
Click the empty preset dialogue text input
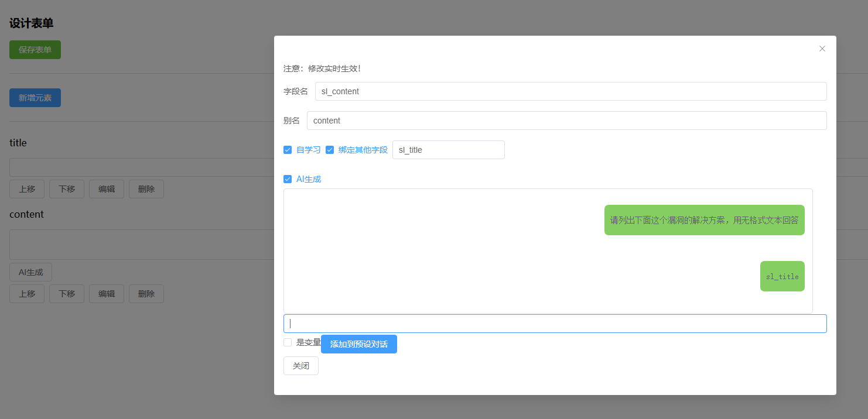click(x=555, y=324)
